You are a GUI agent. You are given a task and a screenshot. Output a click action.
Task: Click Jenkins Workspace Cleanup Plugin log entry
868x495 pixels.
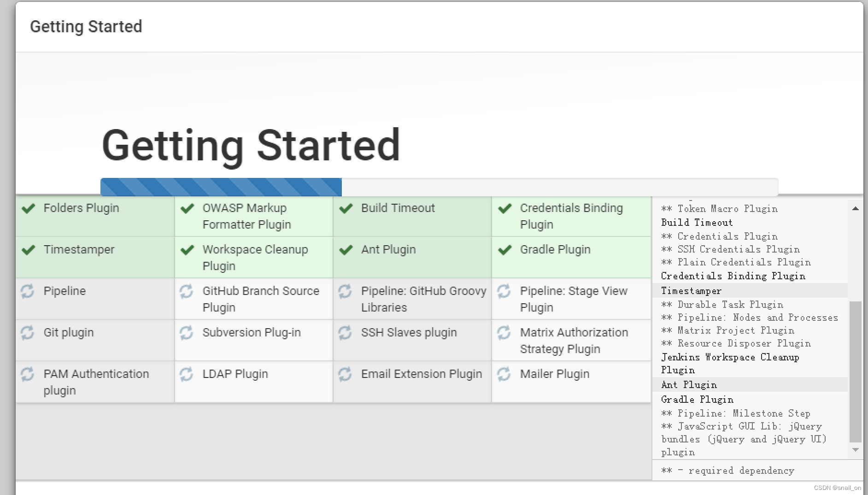click(x=730, y=364)
